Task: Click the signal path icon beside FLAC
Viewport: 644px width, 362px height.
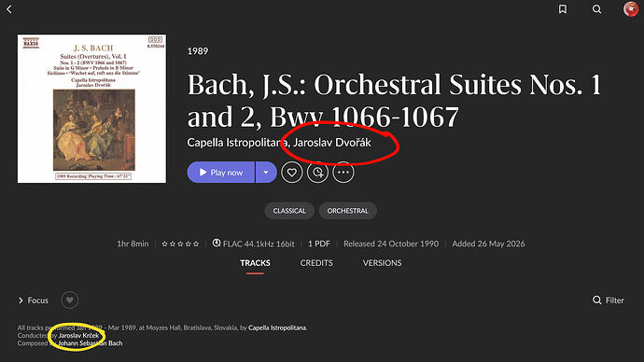Action: tap(217, 243)
